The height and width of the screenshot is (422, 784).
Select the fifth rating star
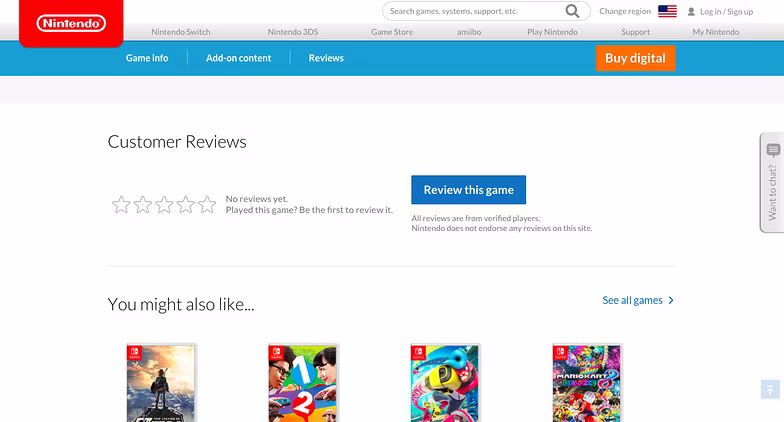pos(207,204)
